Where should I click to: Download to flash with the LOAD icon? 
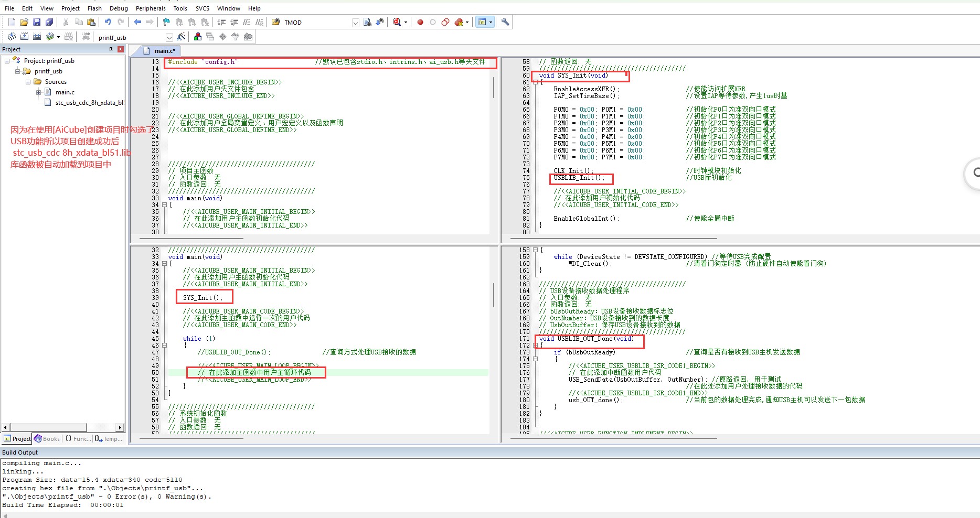[x=86, y=37]
